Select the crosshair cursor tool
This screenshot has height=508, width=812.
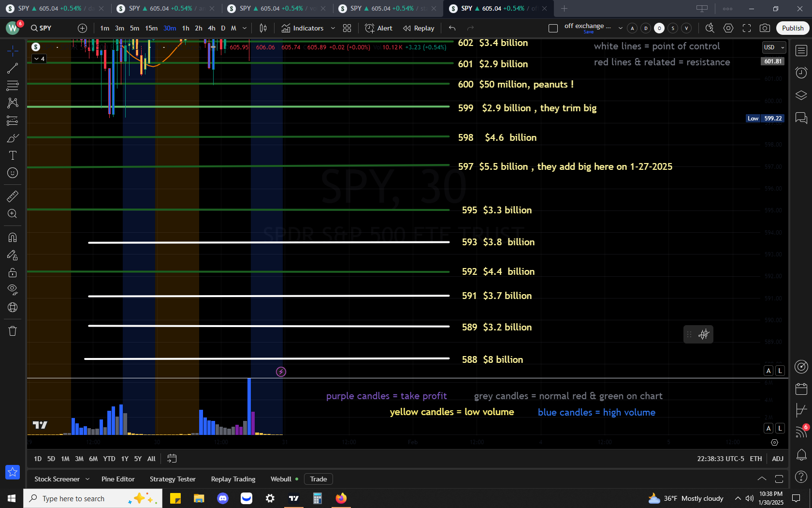click(x=13, y=51)
